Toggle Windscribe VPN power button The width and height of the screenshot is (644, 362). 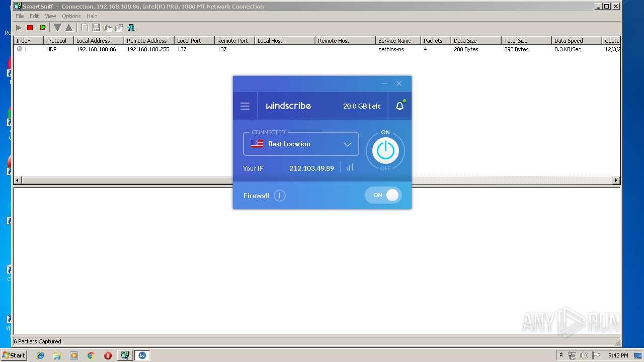click(385, 150)
